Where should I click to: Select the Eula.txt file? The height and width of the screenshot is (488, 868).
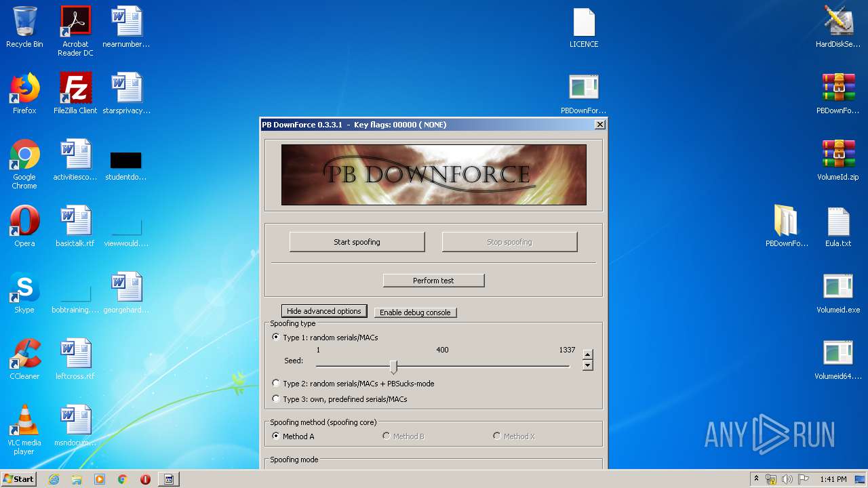[838, 226]
